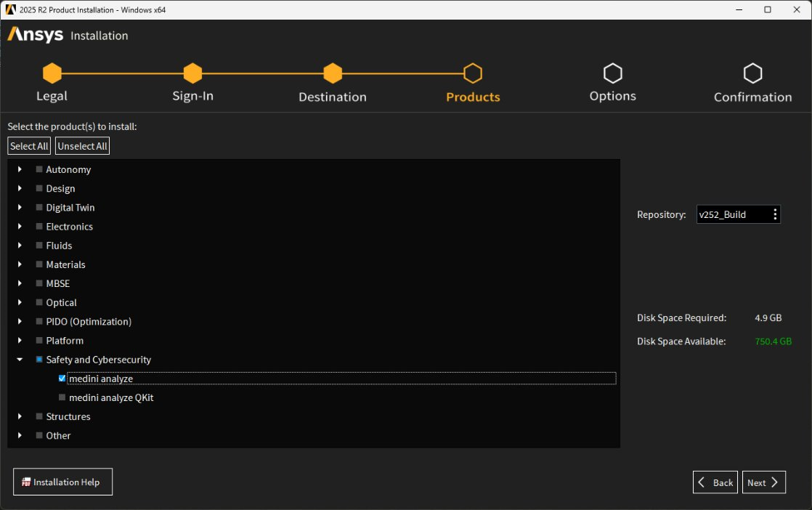Select the Digital Twin tree item
812x510 pixels.
click(70, 208)
